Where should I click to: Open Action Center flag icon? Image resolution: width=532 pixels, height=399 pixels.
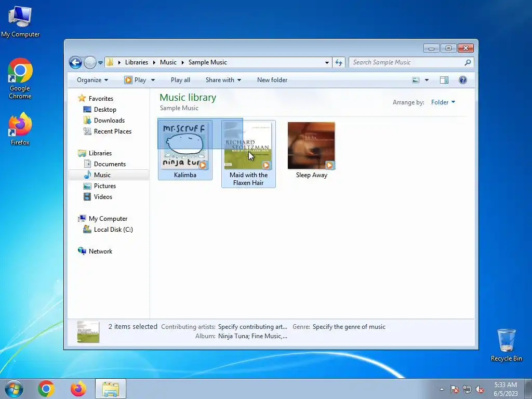point(455,389)
